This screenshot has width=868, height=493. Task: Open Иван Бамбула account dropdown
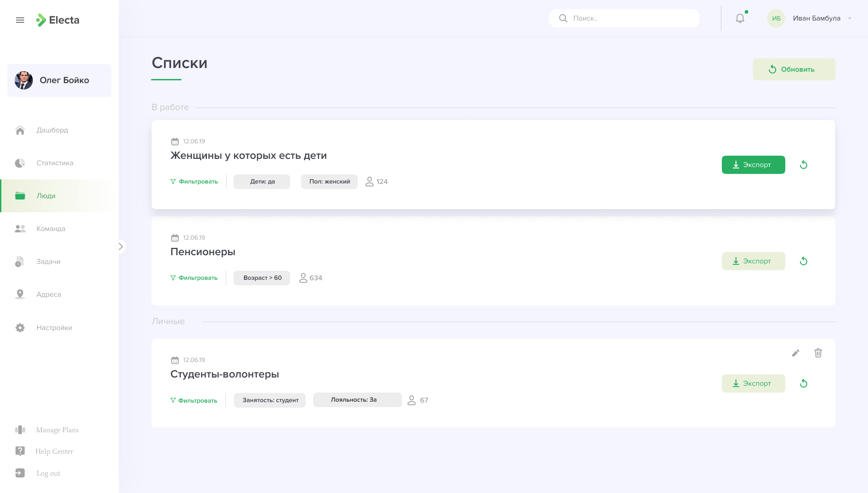pos(850,18)
